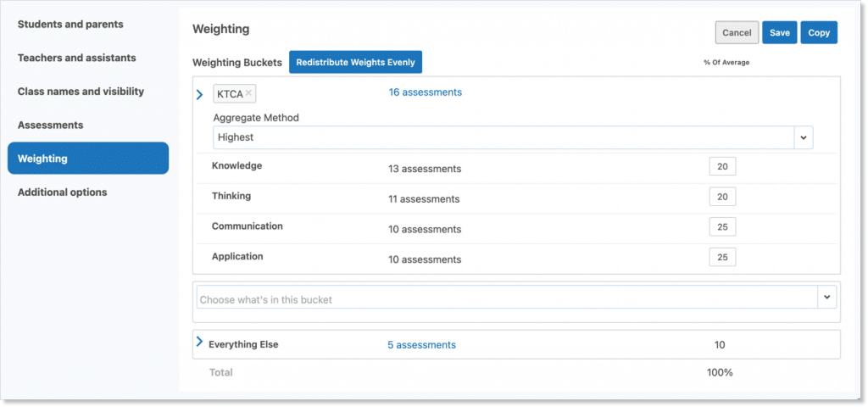
Task: Open the bucket contents dropdown arrow
Action: point(826,297)
